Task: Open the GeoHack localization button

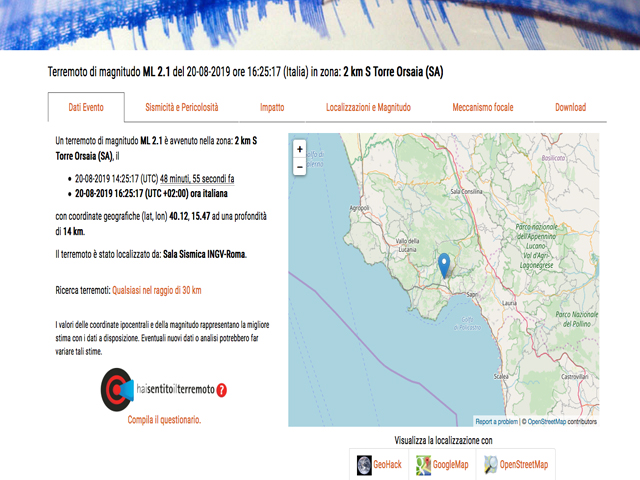Action: 378,465
